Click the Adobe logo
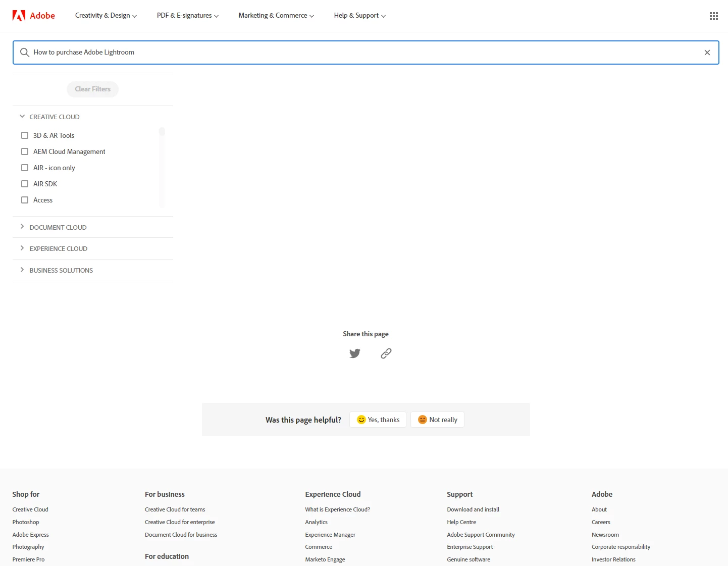 tap(34, 16)
